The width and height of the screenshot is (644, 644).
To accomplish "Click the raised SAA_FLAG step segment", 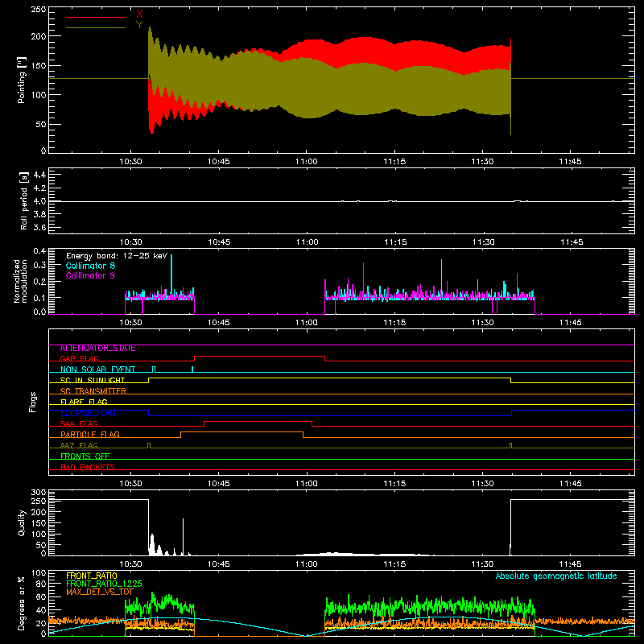I will click(258, 421).
